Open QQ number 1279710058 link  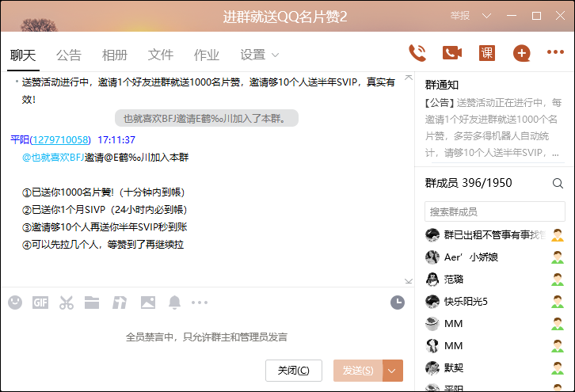(60, 139)
